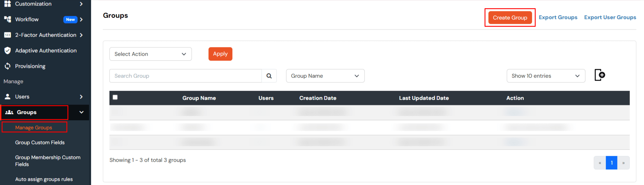Screen dimensions: 644x185
Task: Open Auto assign groups rules
Action: (x=44, y=179)
